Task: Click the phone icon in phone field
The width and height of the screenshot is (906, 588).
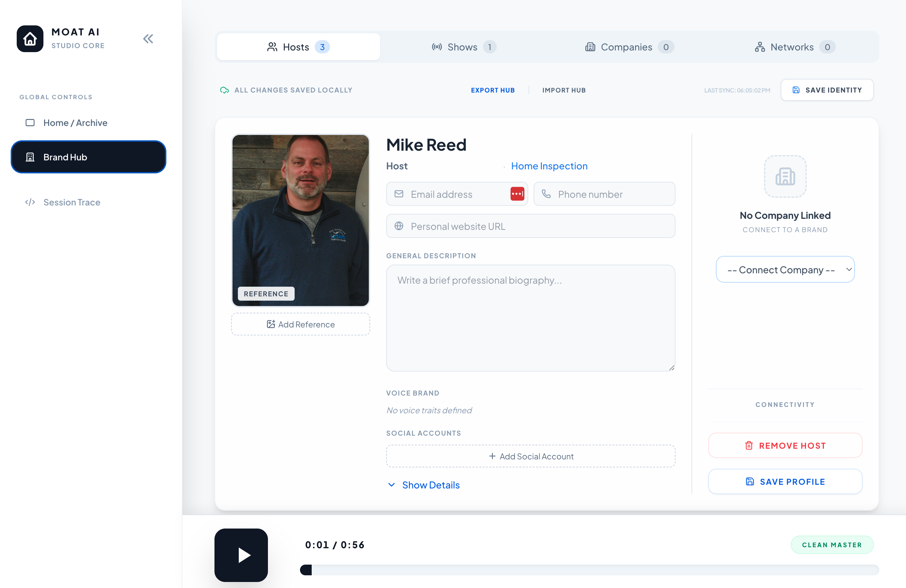Action: [x=546, y=194]
